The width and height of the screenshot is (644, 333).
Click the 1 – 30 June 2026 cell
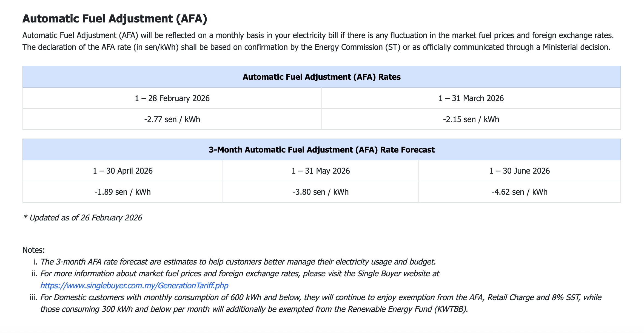[520, 171]
